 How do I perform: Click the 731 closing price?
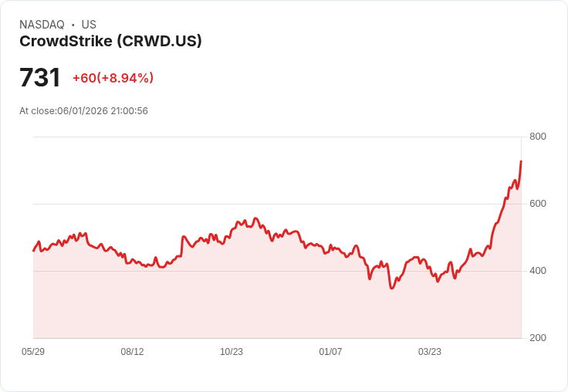point(40,77)
